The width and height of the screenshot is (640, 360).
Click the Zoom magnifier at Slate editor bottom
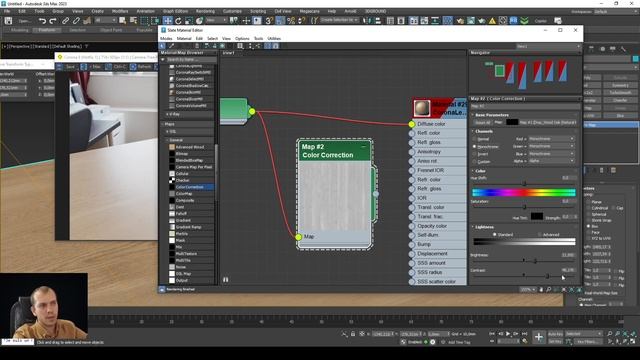click(x=549, y=289)
